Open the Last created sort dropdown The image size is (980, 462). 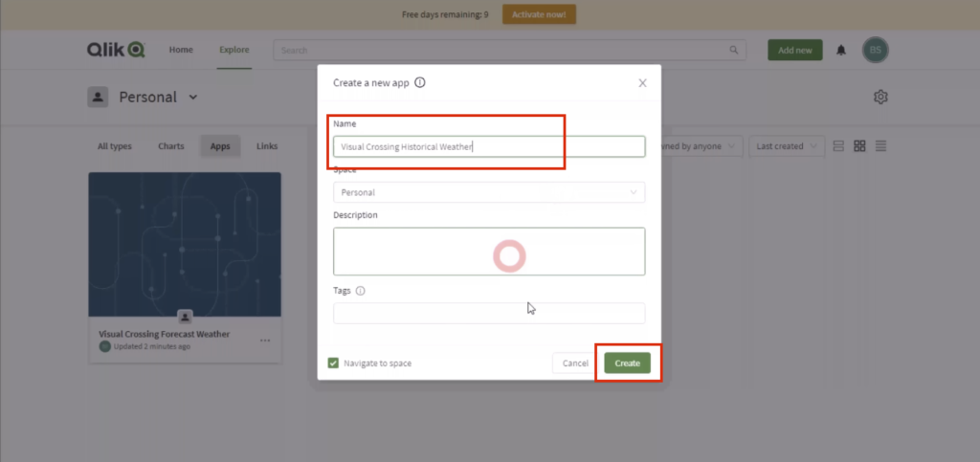[787, 146]
